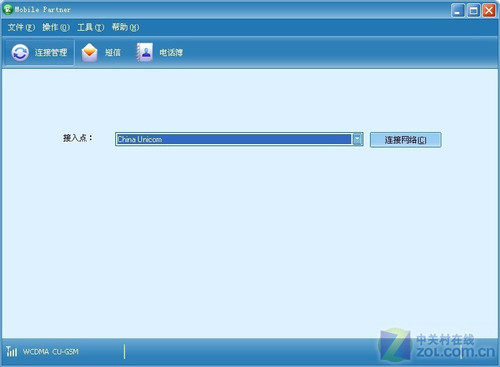Screen dimensions: 500x367
Task: Maximize the Mobile Partner window
Action: pyautogui.click(x=473, y=10)
